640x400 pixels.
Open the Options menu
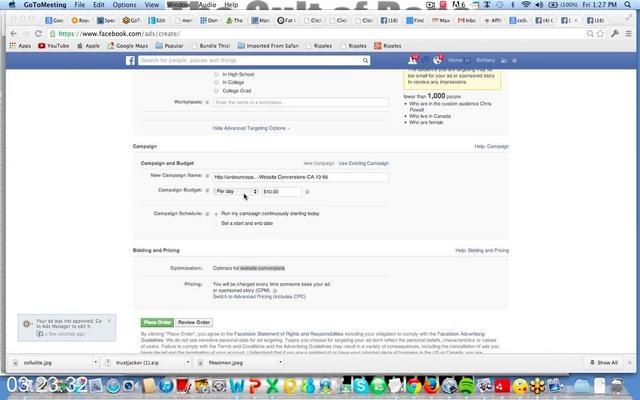point(124,5)
